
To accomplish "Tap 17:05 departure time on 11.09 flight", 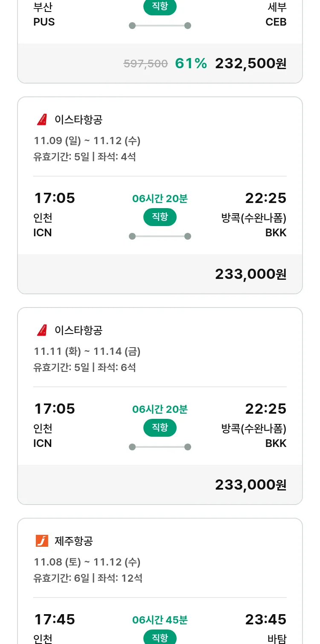I will click(55, 198).
